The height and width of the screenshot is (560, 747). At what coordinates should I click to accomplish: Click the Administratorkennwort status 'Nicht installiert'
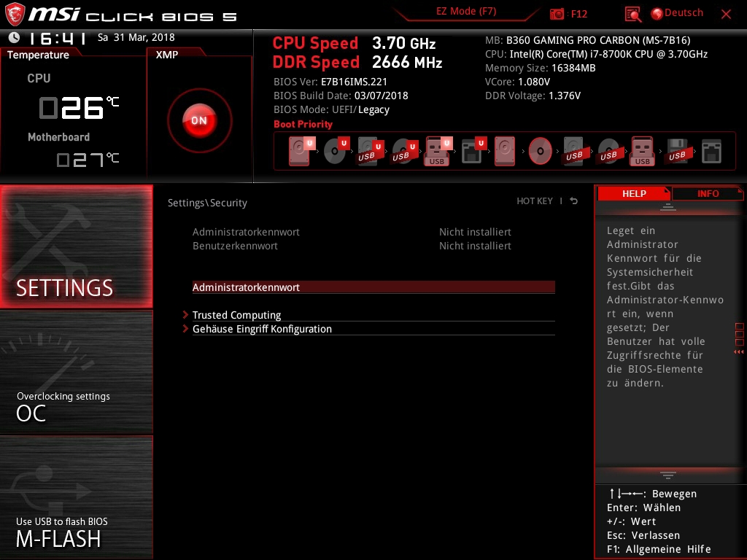click(475, 232)
